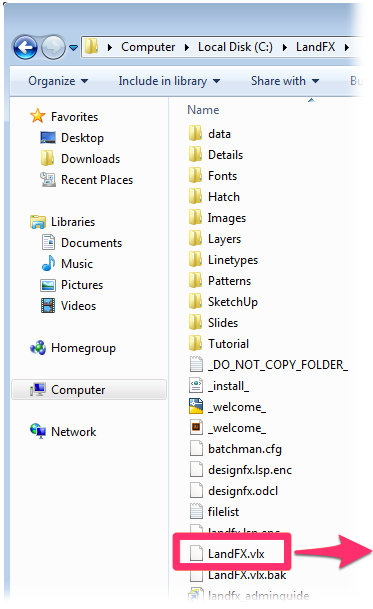This screenshot has height=609, width=373.
Task: Click the Favorites star icon
Action: [x=38, y=116]
